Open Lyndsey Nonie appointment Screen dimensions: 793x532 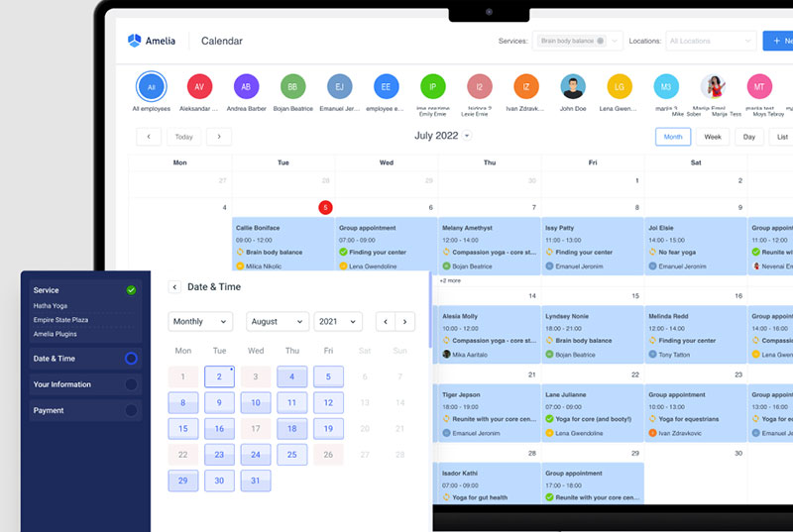[593, 335]
